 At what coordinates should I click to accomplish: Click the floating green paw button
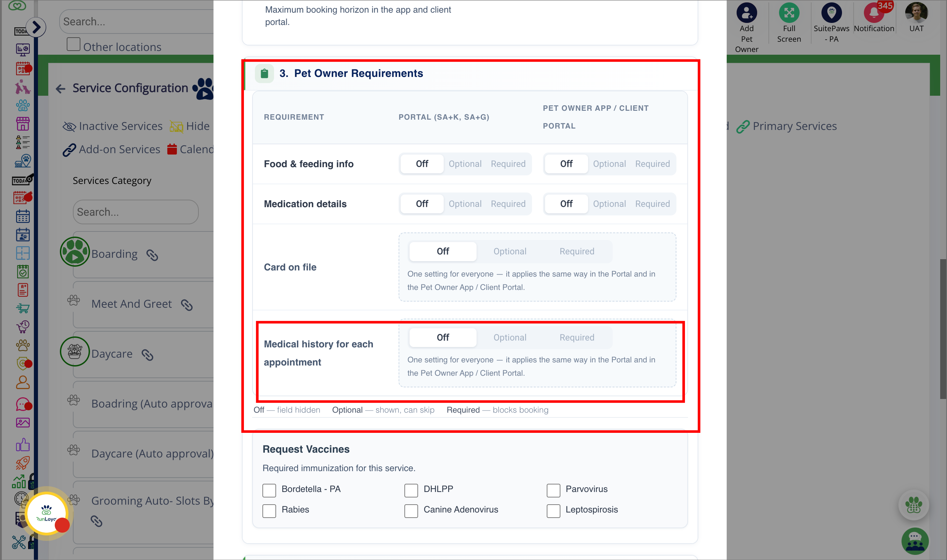click(914, 505)
